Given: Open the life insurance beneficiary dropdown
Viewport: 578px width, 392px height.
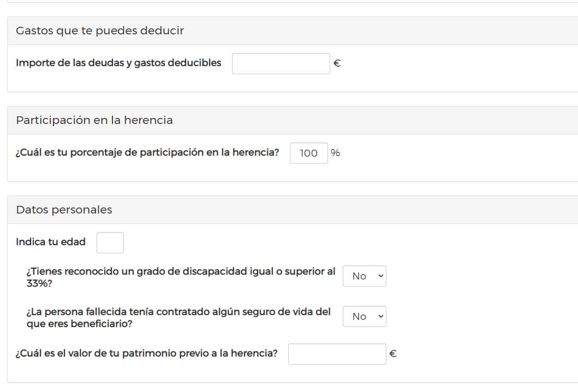Looking at the screenshot, I should pyautogui.click(x=364, y=317).
